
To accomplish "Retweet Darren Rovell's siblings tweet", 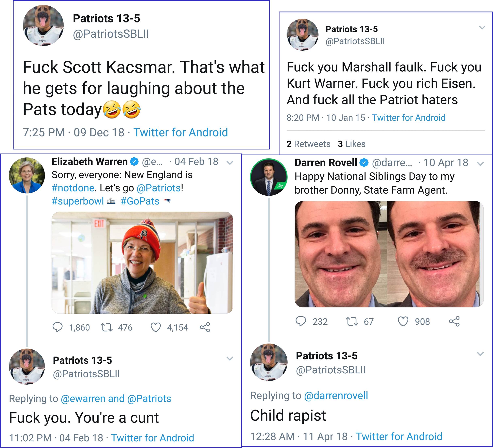I will tap(352, 321).
